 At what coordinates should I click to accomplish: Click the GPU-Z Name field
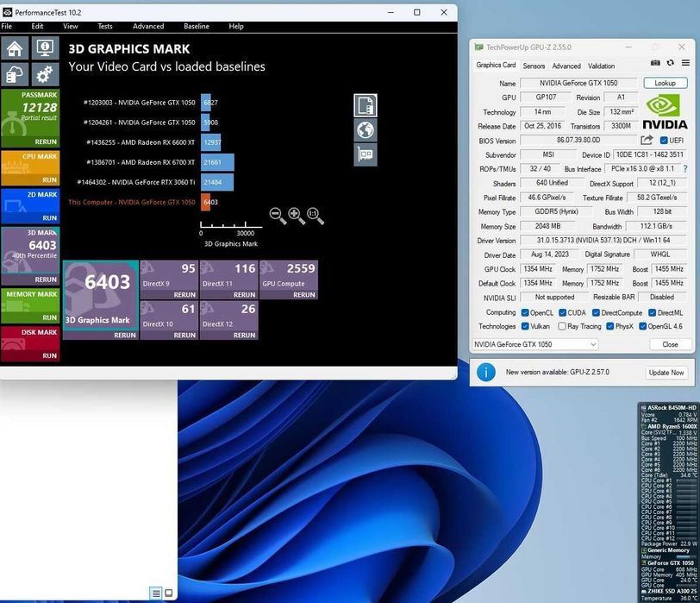pyautogui.click(x=578, y=83)
